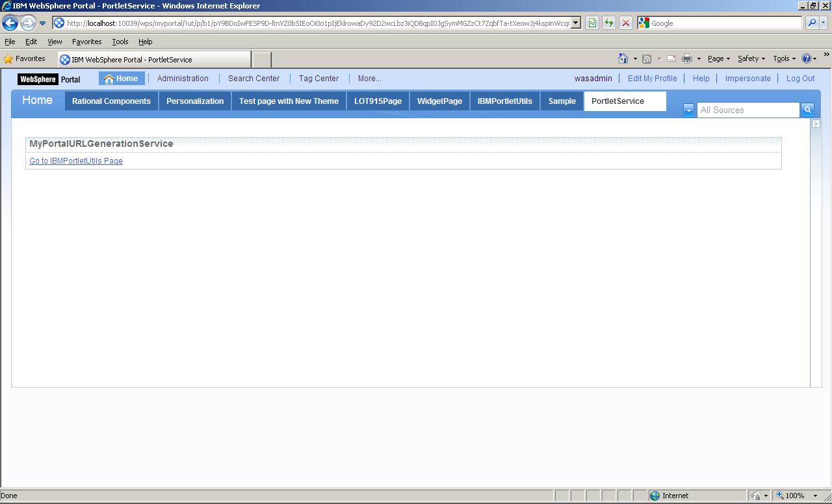
Task: Open the Tools command bar dropdown
Action: pos(784,58)
